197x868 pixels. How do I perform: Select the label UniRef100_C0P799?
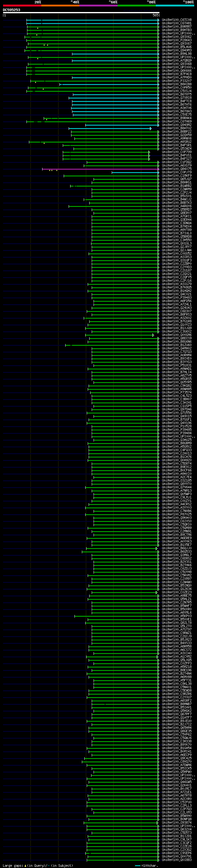[x=177, y=152]
